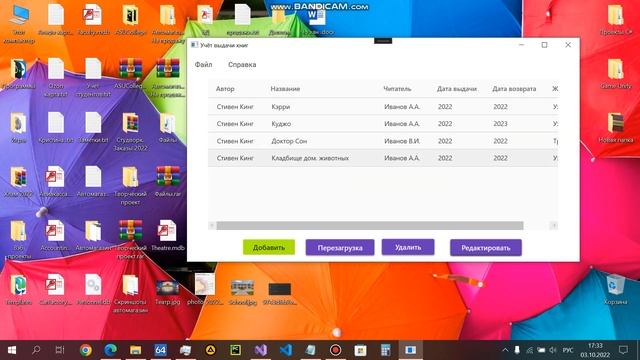Viewport: 640px width, 360px height.
Task: Select the Word document desktop icon
Action: point(317,20)
